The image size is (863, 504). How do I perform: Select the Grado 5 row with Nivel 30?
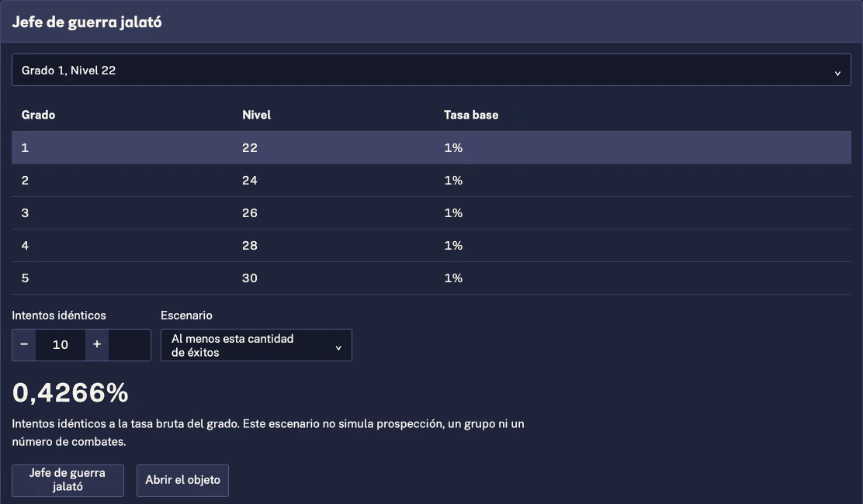pos(431,278)
